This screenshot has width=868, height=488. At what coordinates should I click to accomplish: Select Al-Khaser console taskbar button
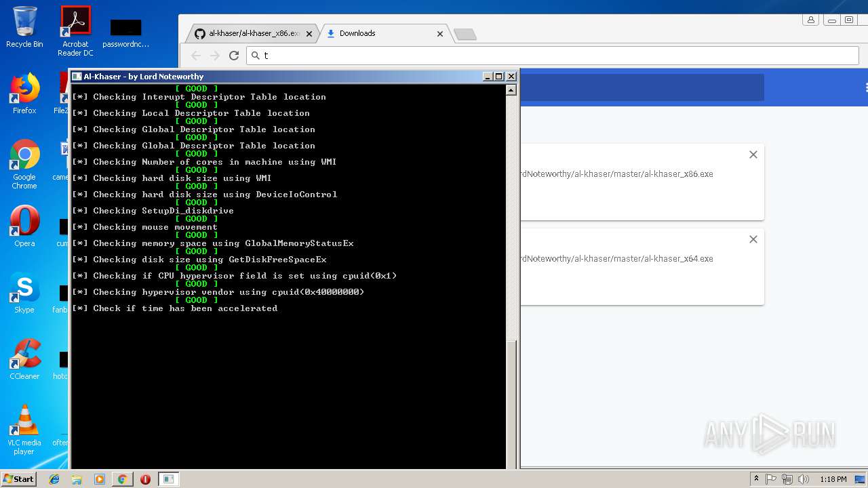168,479
